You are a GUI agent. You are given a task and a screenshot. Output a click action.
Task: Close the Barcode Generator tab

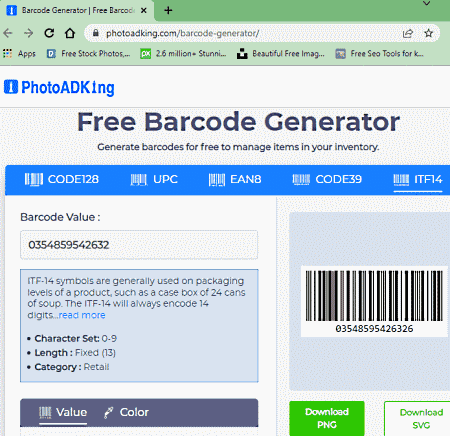tap(144, 10)
